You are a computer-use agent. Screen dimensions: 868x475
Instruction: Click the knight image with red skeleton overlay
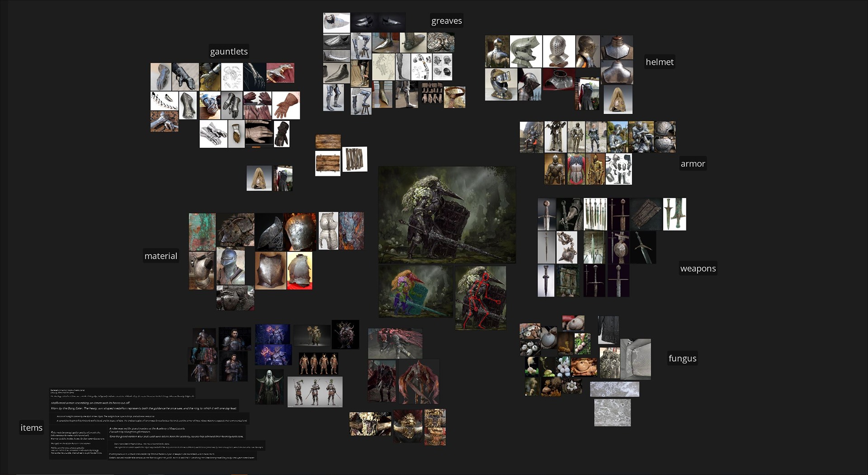(481, 297)
